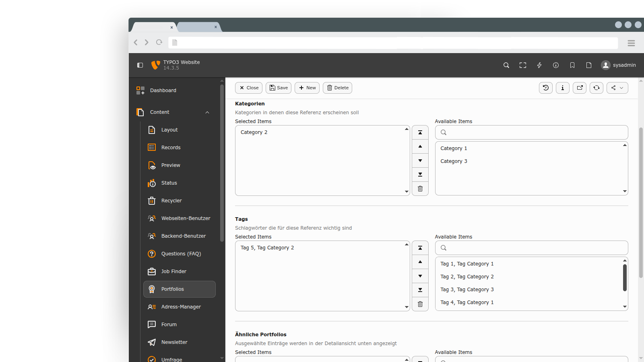
Task: Open record in new window icon
Action: coord(580,88)
